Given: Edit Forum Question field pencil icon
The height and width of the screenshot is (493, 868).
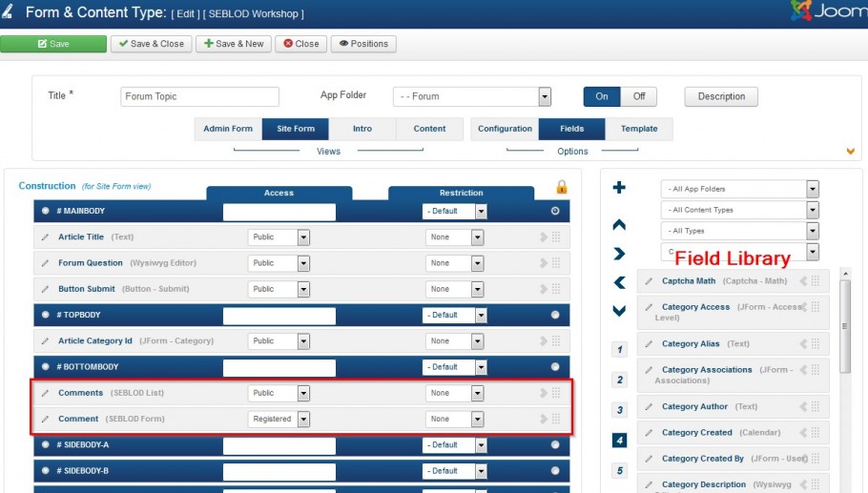Looking at the screenshot, I should 45,263.
